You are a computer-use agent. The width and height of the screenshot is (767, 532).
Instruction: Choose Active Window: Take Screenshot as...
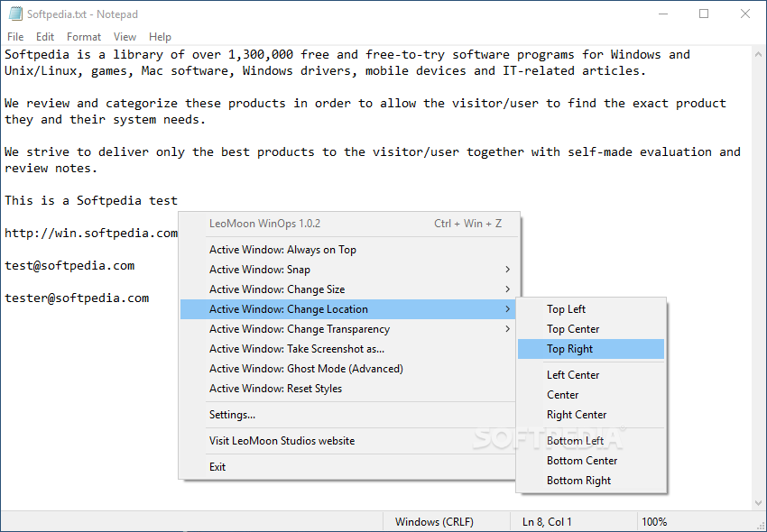pos(347,349)
